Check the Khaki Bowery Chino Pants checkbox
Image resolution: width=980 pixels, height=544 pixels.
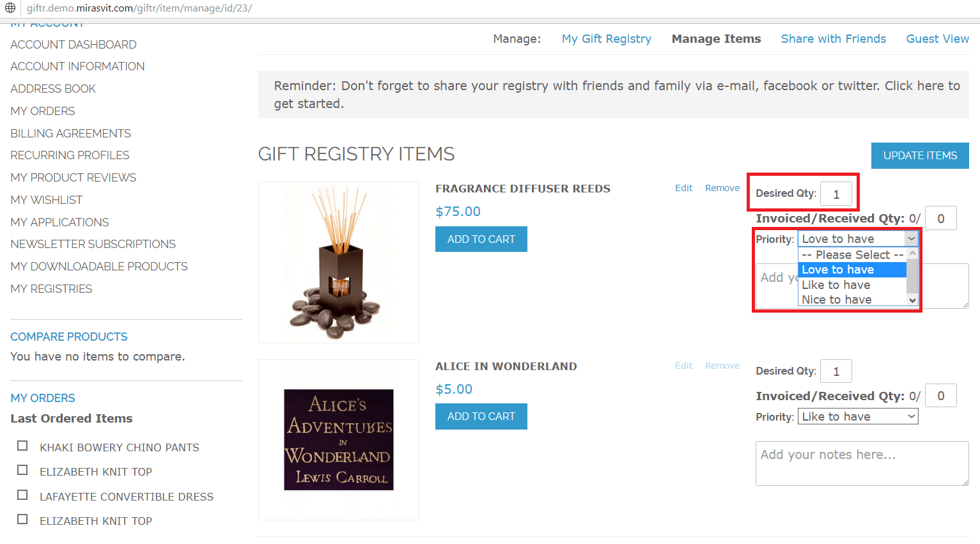coord(22,446)
